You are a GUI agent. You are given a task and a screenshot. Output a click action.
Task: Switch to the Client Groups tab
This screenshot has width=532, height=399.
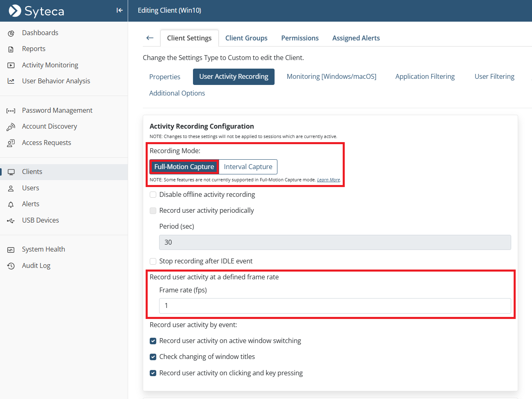pos(246,38)
